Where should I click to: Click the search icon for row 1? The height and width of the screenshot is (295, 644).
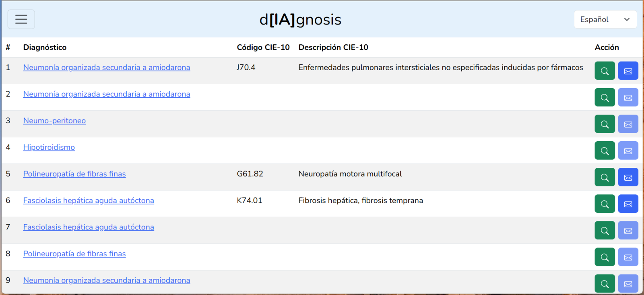605,71
